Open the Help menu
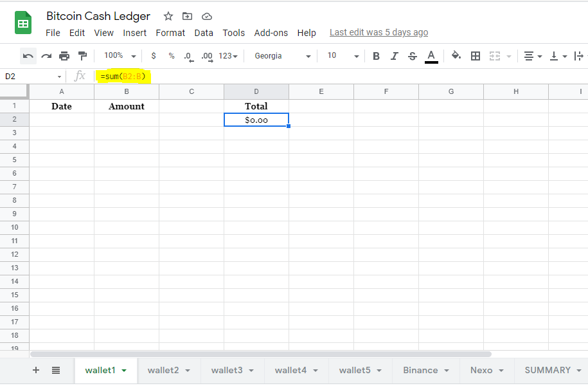 point(307,33)
